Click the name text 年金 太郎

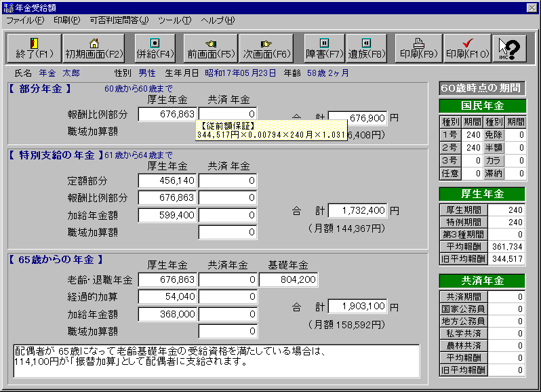[x=60, y=73]
